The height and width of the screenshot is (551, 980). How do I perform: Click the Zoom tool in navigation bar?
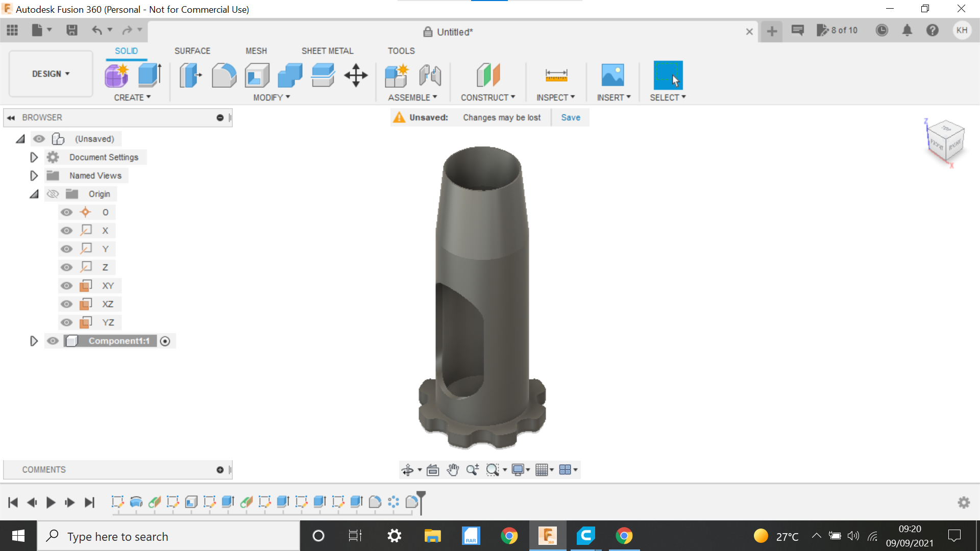pos(472,470)
